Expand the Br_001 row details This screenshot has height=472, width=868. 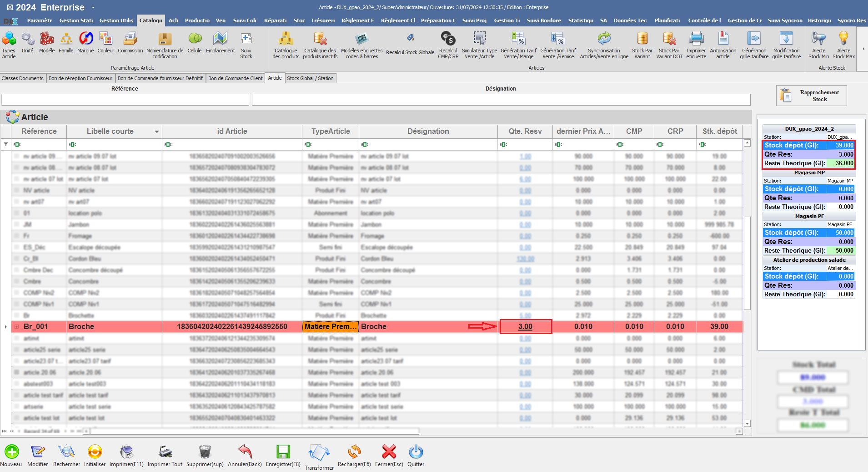(17, 327)
